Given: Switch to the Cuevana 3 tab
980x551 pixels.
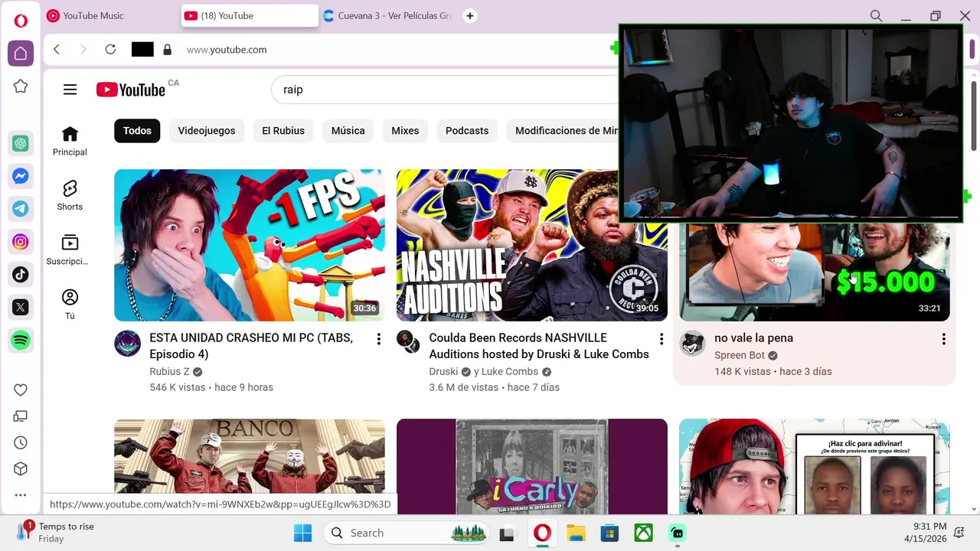Looking at the screenshot, I should coord(389,15).
